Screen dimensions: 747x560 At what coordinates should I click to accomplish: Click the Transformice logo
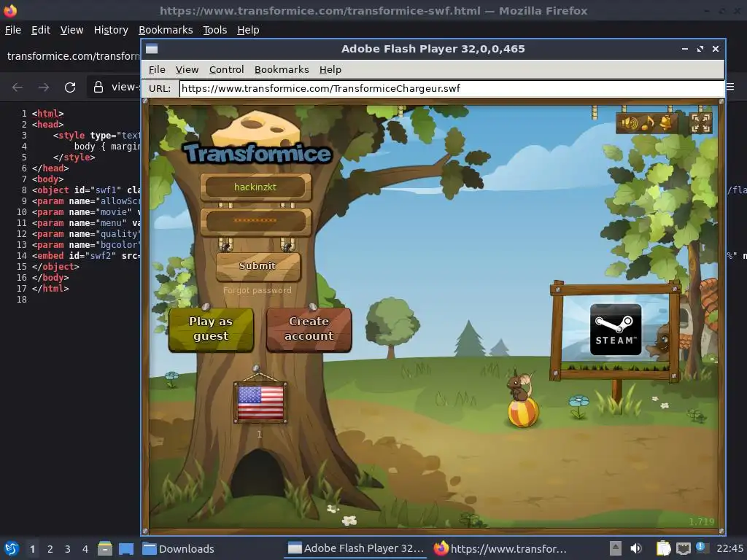(x=258, y=138)
